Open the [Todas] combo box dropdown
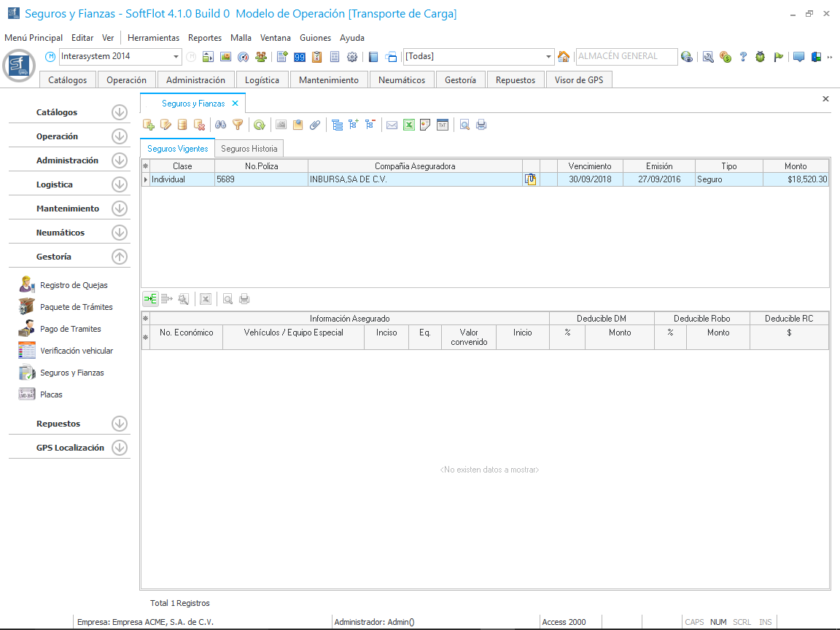 click(x=549, y=57)
